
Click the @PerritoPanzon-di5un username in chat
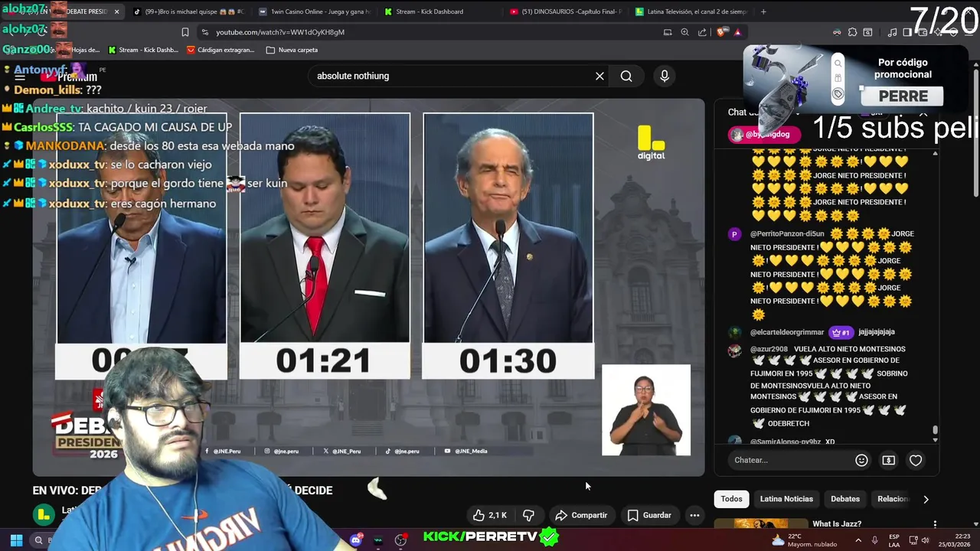point(787,234)
